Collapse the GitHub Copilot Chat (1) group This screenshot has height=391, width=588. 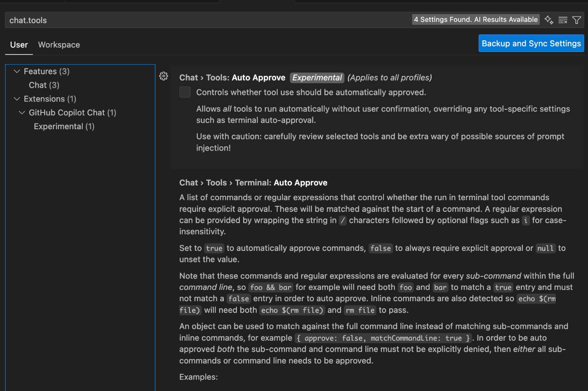(22, 112)
